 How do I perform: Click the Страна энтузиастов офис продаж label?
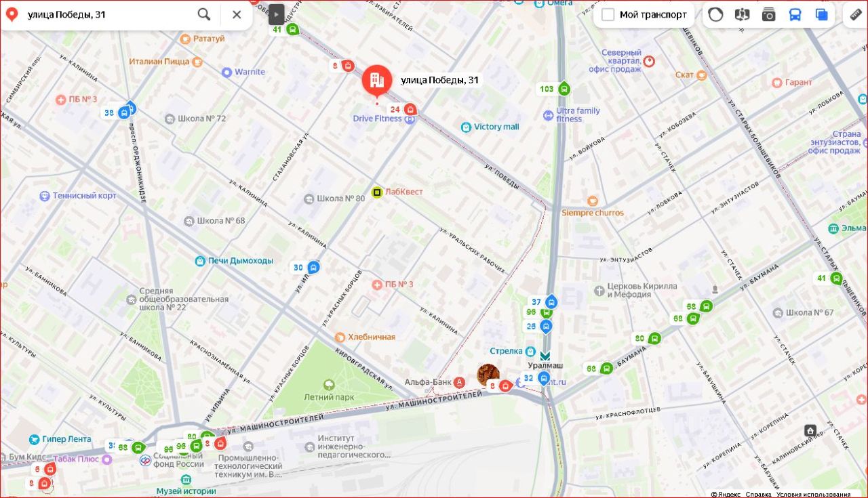point(835,142)
